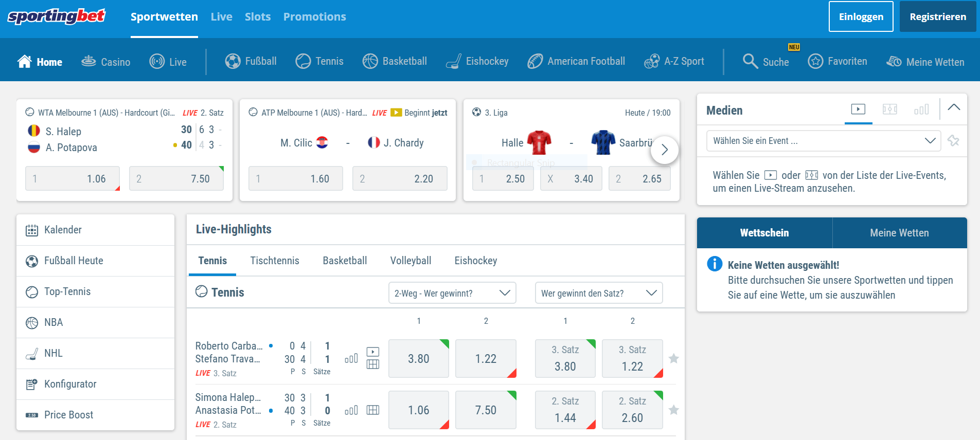980x440 pixels.
Task: Open Slots top menu
Action: click(258, 17)
